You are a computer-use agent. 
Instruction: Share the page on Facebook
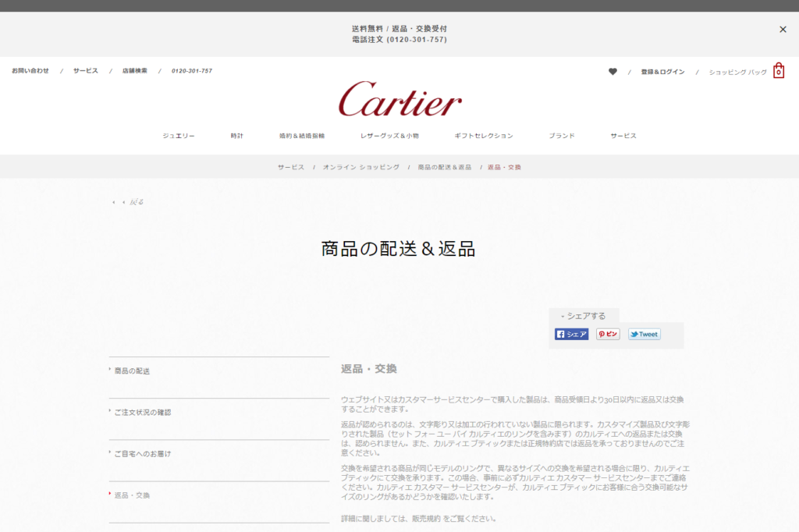[571, 334]
